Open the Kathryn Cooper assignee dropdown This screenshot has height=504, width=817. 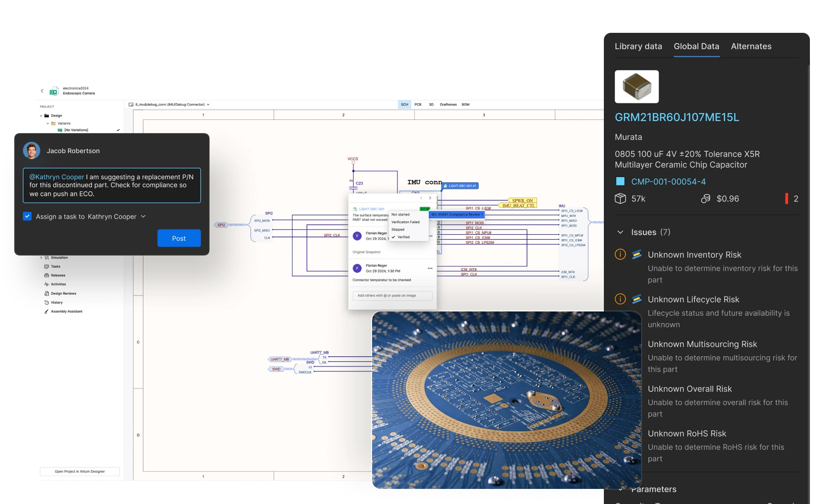[x=117, y=217]
